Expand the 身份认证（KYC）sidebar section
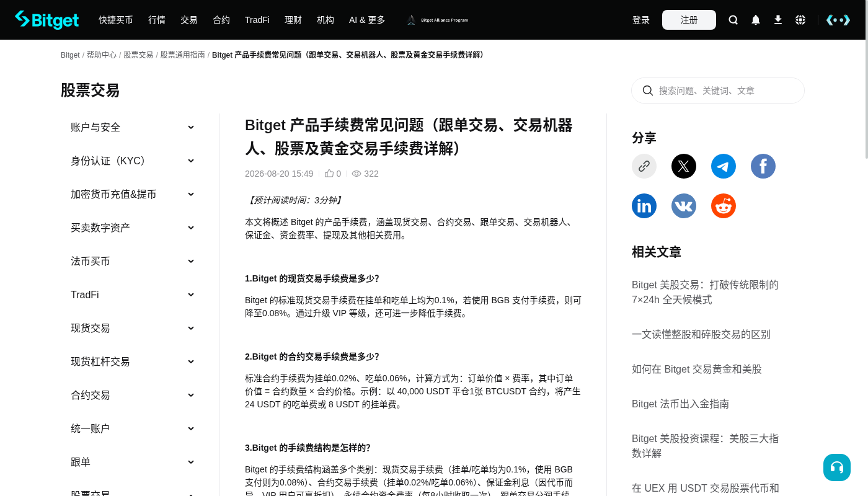This screenshot has width=868, height=496. click(x=133, y=161)
